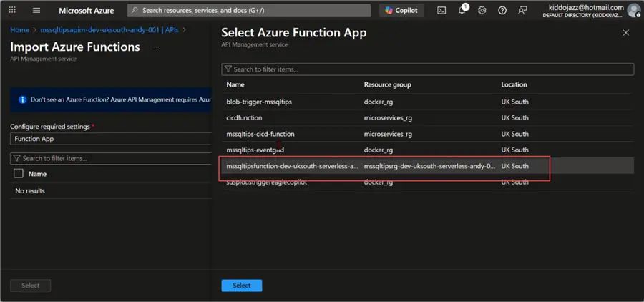
Task: Click the blue Select button
Action: coord(242,285)
